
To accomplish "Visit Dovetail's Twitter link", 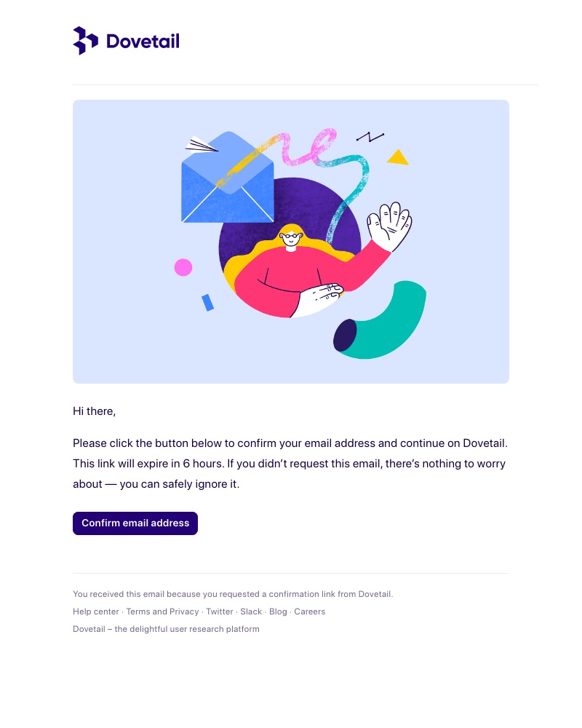I will coord(219,612).
